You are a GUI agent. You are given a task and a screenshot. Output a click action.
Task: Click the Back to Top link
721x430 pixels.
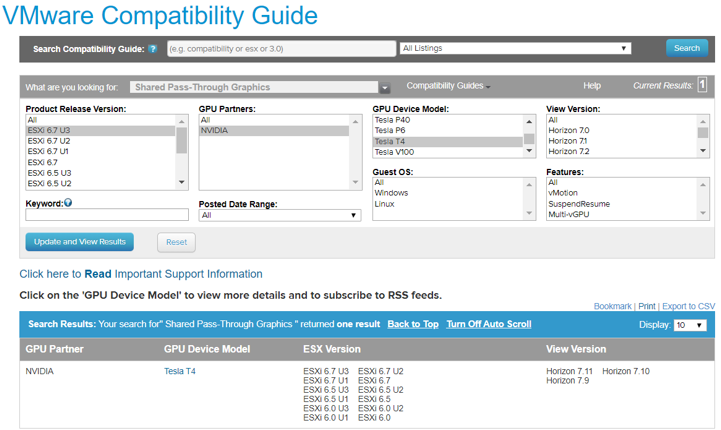pos(413,324)
